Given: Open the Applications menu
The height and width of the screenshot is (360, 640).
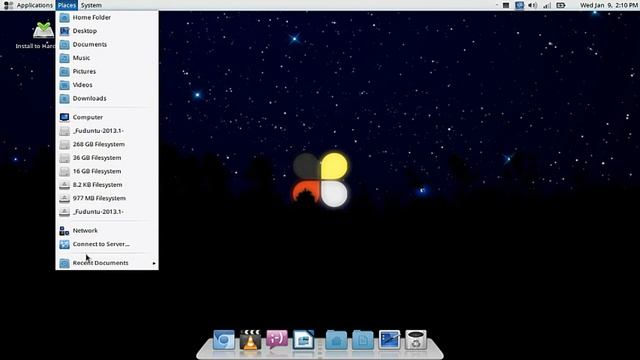Looking at the screenshot, I should (x=34, y=5).
